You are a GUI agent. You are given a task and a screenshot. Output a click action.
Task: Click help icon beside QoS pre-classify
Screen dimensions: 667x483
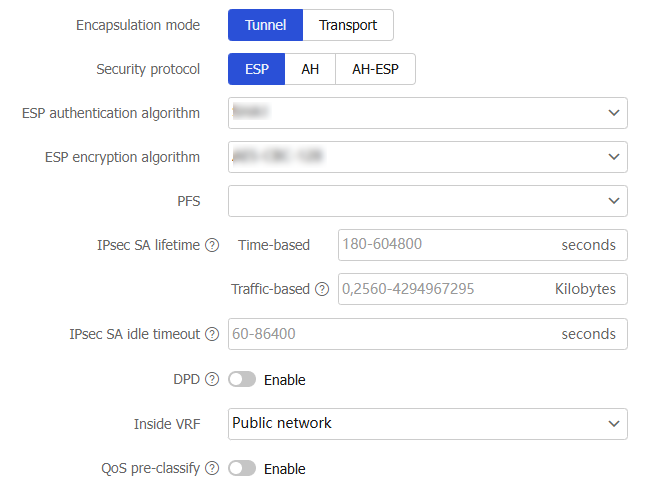tap(212, 468)
